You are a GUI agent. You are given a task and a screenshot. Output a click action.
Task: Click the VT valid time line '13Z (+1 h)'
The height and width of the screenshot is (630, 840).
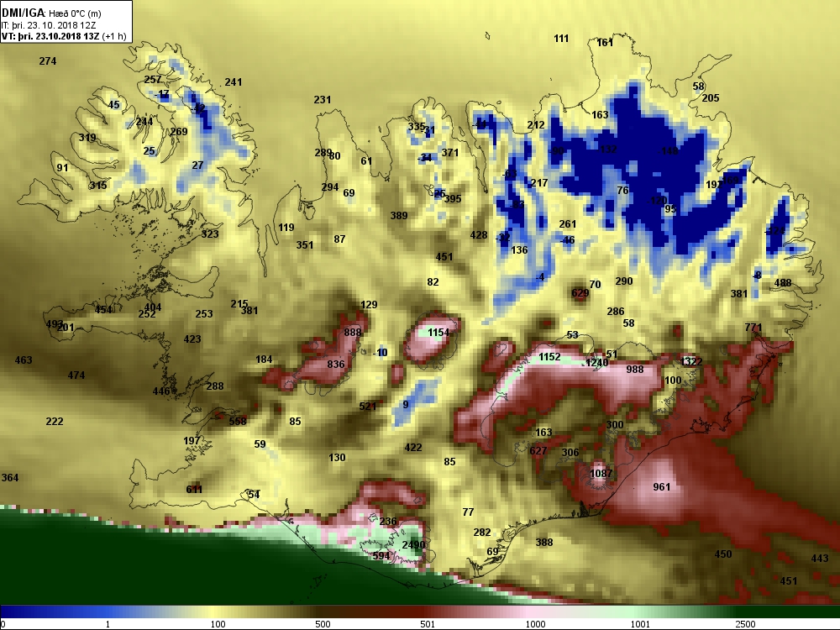(x=64, y=36)
